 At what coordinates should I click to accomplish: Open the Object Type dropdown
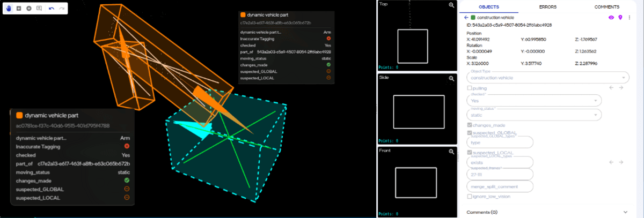click(547, 78)
